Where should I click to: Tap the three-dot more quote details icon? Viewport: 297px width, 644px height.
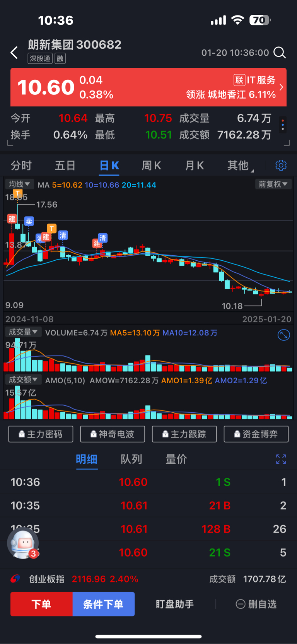tap(283, 125)
